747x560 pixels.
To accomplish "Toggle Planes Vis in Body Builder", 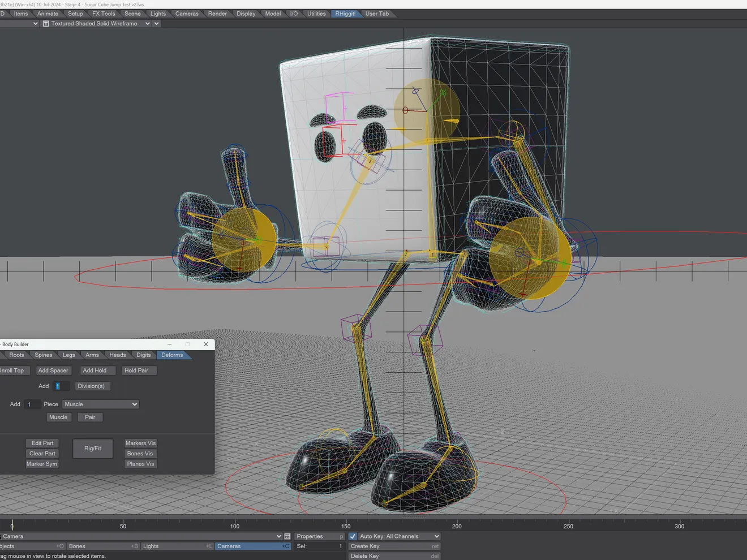I will [140, 464].
